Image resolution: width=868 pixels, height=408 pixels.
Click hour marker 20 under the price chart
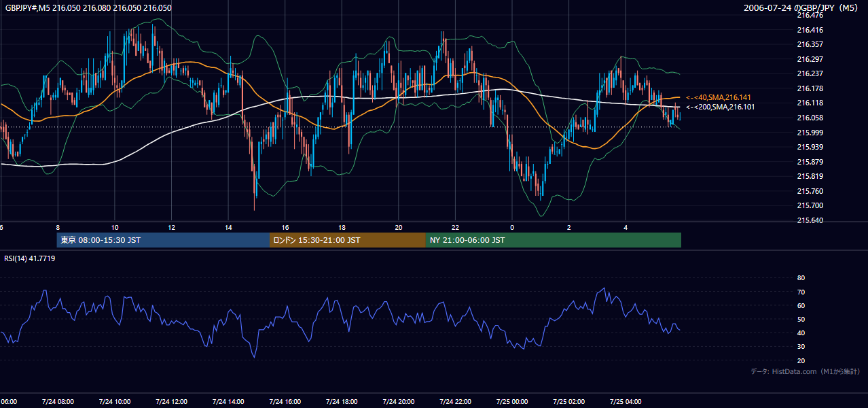[x=399, y=228]
